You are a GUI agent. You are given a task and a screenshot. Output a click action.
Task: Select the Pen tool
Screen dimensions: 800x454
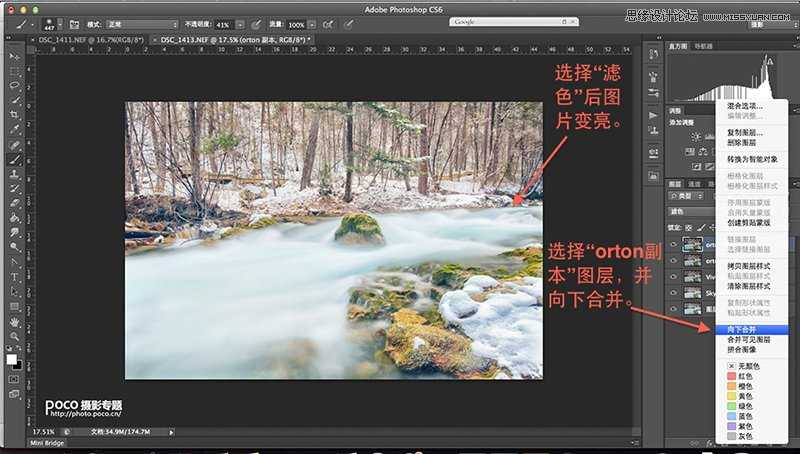[x=14, y=262]
